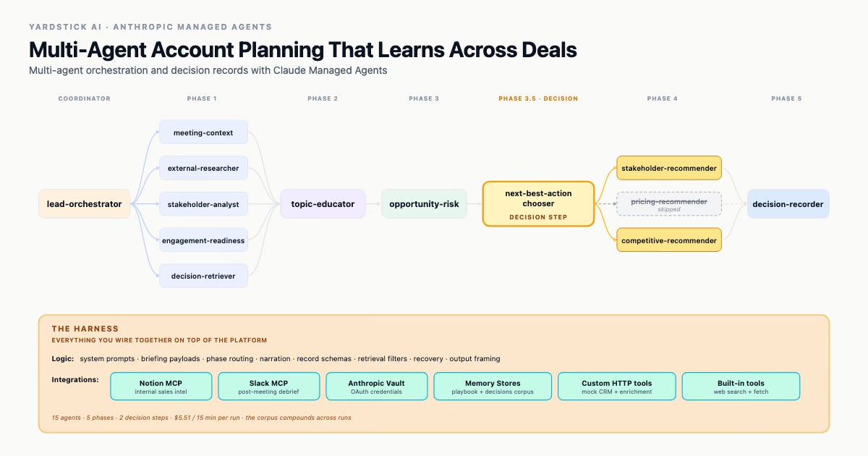The height and width of the screenshot is (456, 868).
Task: Select the skipped pricing-recommender node
Action: pos(669,204)
